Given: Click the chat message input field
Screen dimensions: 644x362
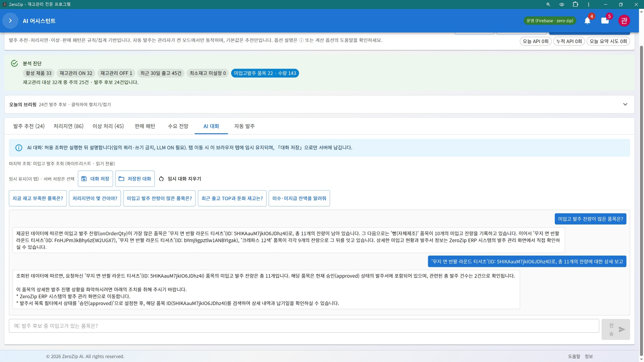Looking at the screenshot, I should click(304, 326).
